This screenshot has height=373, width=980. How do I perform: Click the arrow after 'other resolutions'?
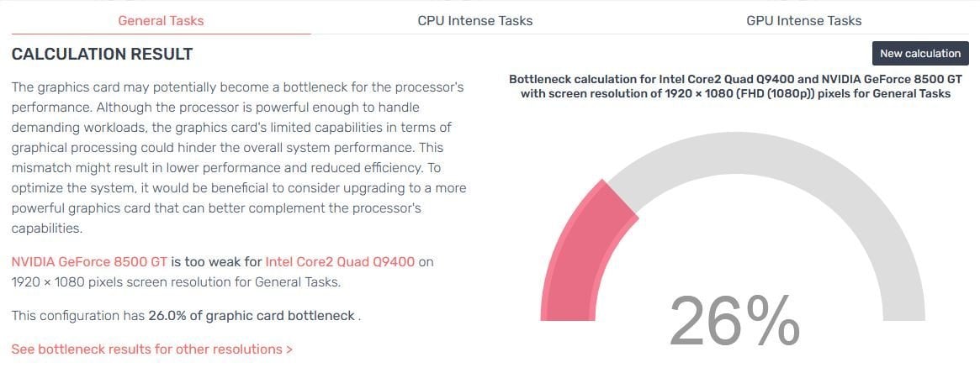(x=289, y=349)
